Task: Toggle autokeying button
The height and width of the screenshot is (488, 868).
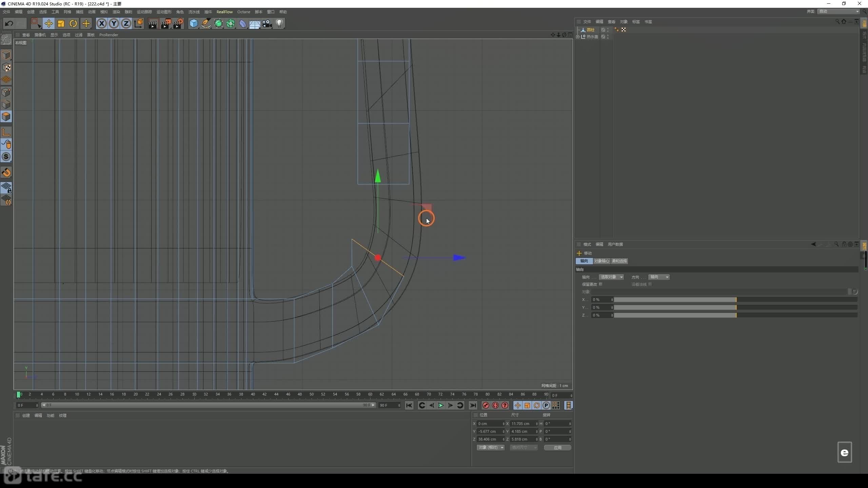Action: (x=495, y=405)
